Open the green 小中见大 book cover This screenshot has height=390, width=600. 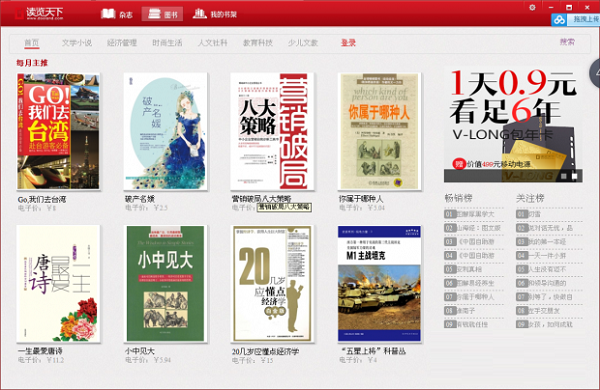click(x=166, y=284)
